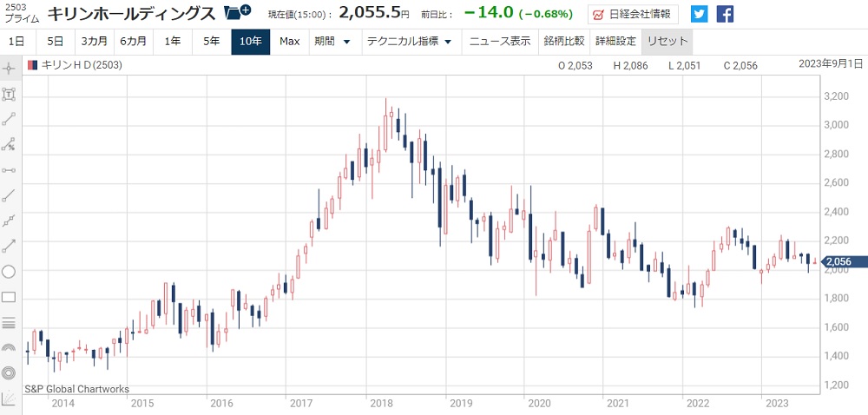Click the 3,200 y-axis label
The image size is (868, 415).
tap(837, 96)
